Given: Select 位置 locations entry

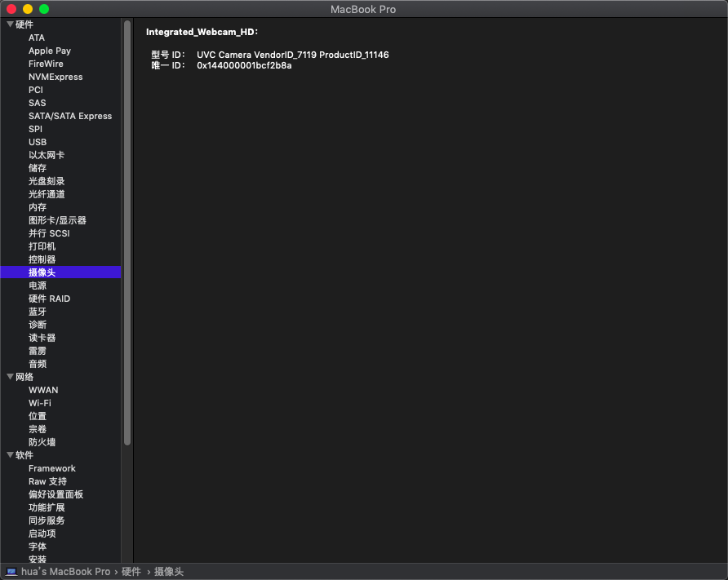Looking at the screenshot, I should point(38,416).
